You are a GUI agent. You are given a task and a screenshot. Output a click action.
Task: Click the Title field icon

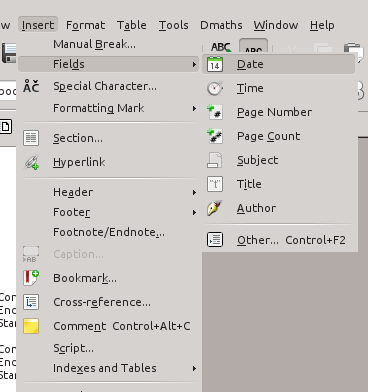click(215, 184)
